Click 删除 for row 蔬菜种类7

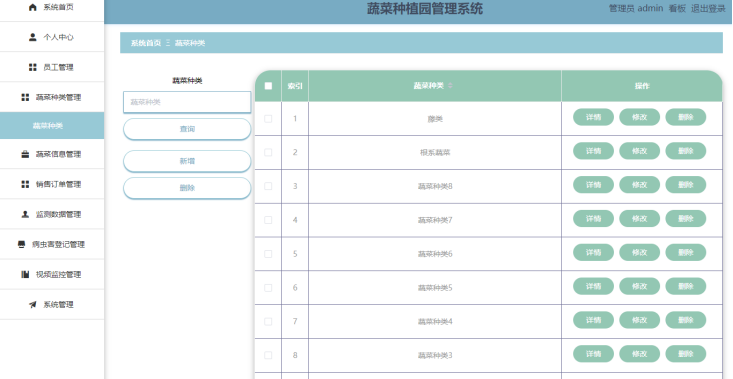click(x=686, y=219)
